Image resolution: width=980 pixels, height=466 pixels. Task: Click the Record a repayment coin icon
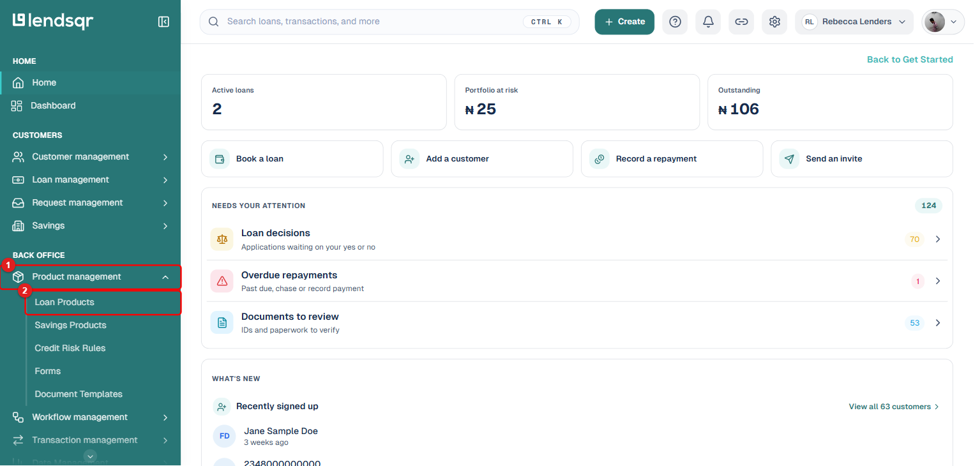point(599,159)
